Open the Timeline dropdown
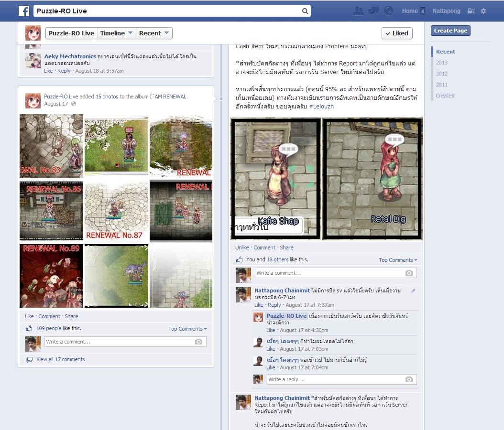The image size is (504, 430). (116, 33)
